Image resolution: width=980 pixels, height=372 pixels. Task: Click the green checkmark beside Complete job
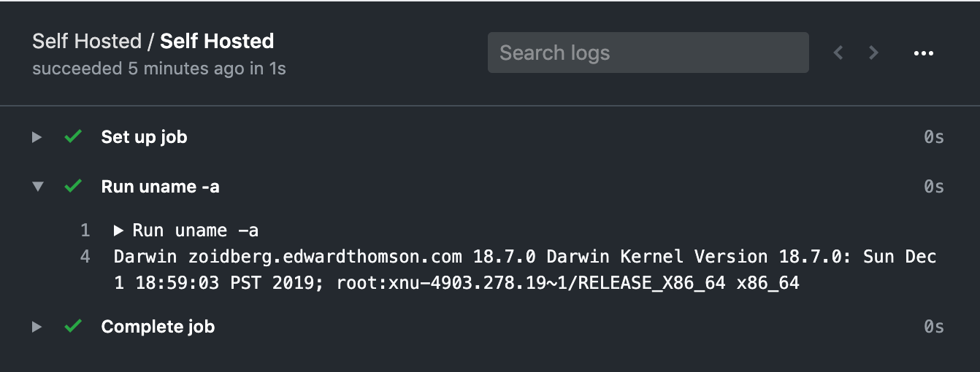(72, 326)
